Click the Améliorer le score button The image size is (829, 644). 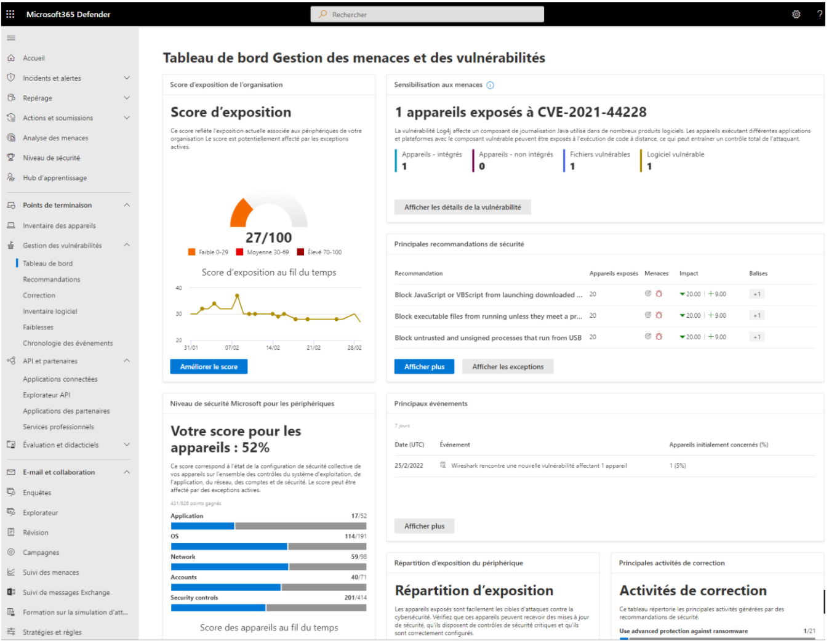tap(209, 366)
